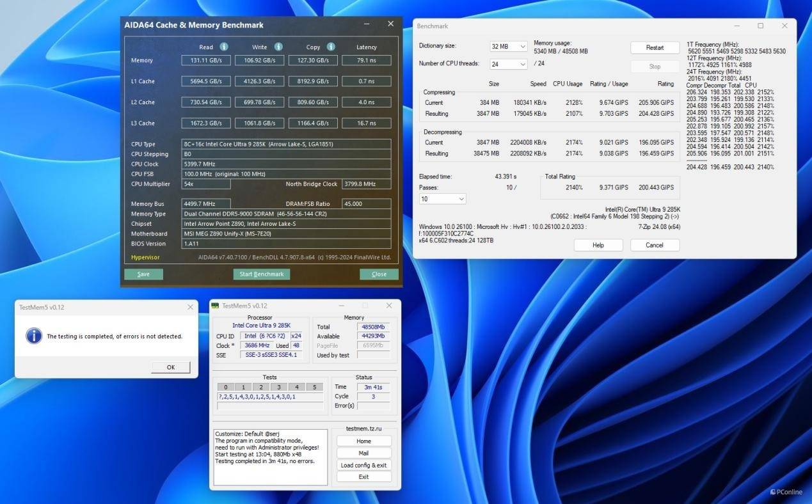Screen dimensions: 812x504
Task: Click OK in the testing completed dialog
Action: pos(171,367)
